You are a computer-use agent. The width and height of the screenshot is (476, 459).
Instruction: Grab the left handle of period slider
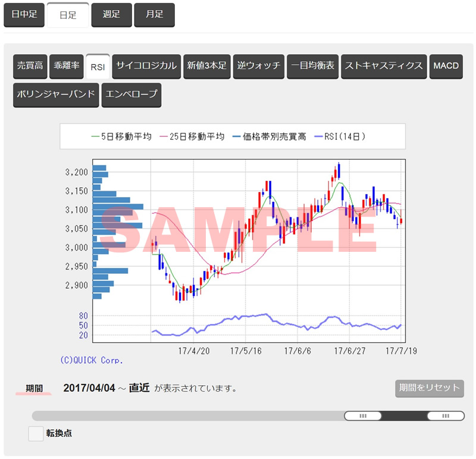[x=363, y=416]
